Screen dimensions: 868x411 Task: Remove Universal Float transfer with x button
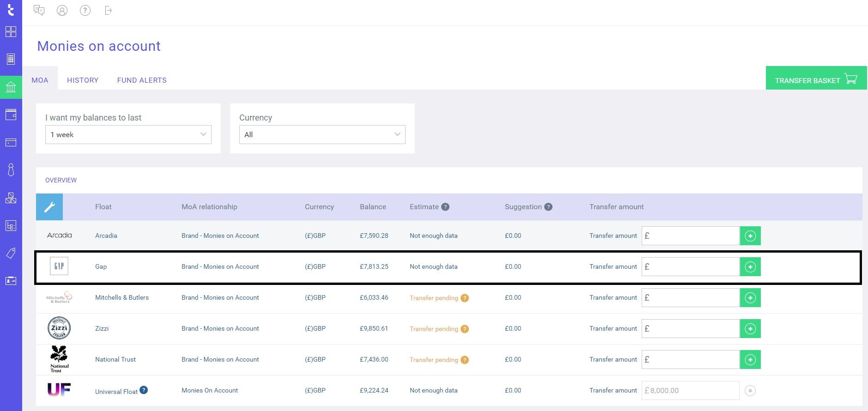750,391
